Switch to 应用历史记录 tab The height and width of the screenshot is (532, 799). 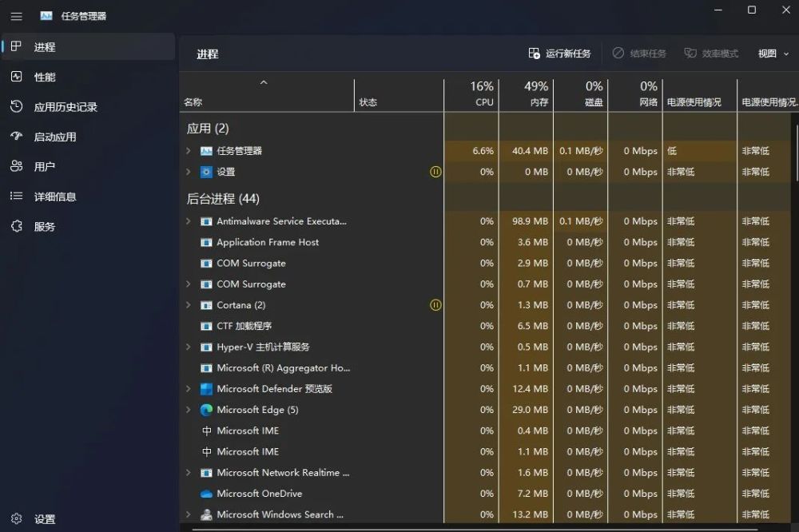[x=89, y=106]
